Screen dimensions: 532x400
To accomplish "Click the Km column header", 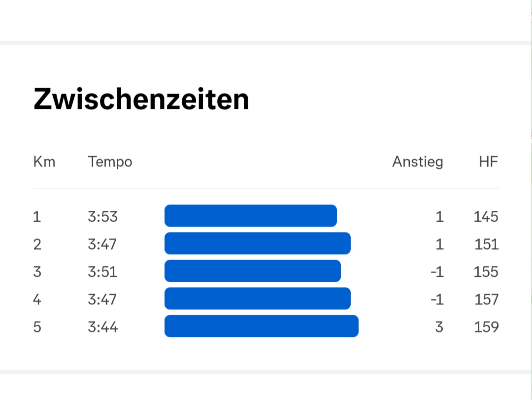I will click(x=44, y=162).
